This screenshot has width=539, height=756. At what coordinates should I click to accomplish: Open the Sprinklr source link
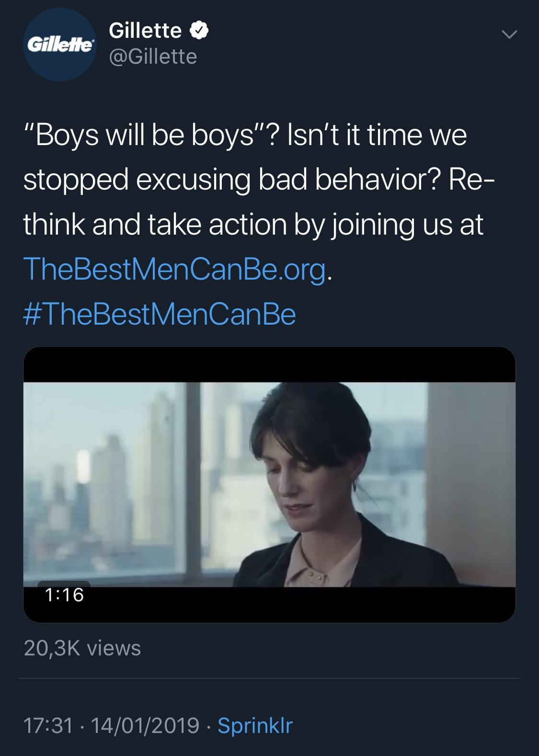255,725
